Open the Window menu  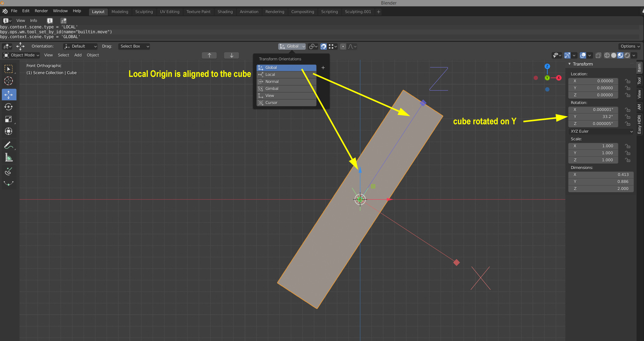60,11
